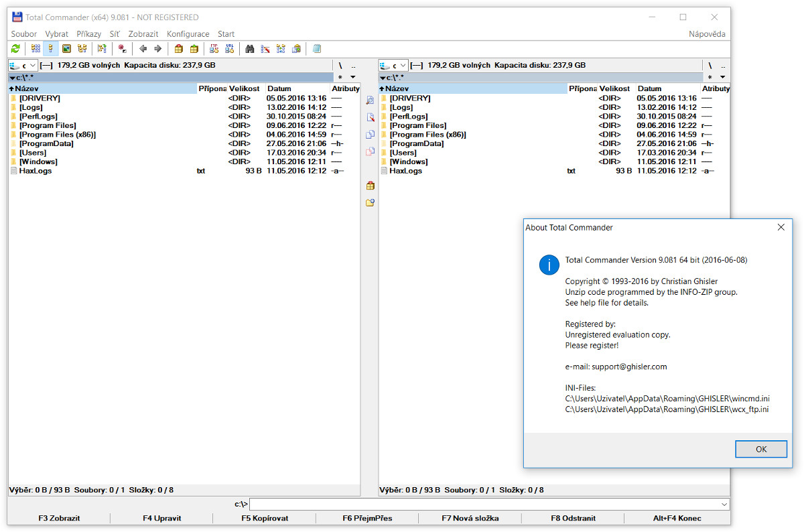Open the Zobrazit menu
Viewport: 804px width, 532px height.
(x=143, y=34)
